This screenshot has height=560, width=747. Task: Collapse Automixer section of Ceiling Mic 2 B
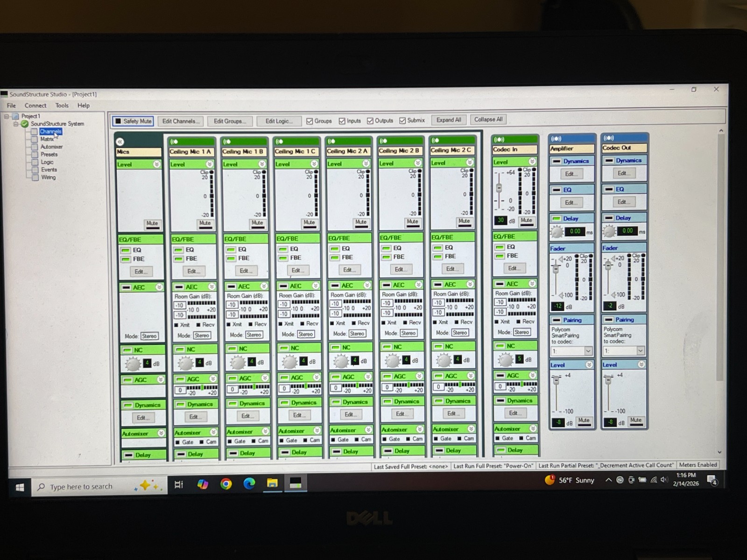[420, 429]
